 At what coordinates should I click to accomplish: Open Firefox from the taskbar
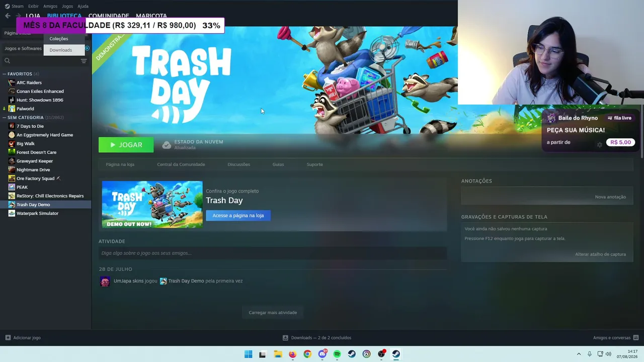[292, 354]
